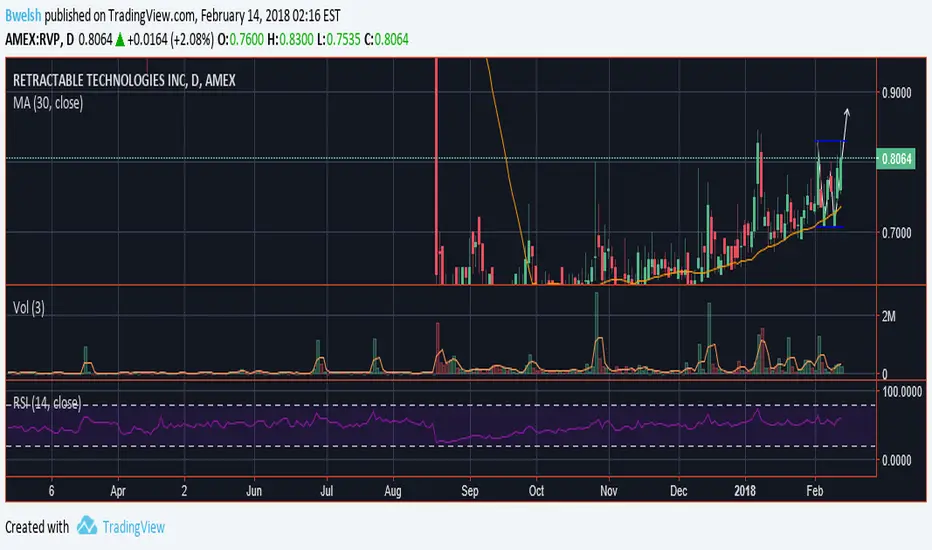Select the Dec label on time axis
Image resolution: width=932 pixels, height=550 pixels.
point(678,491)
